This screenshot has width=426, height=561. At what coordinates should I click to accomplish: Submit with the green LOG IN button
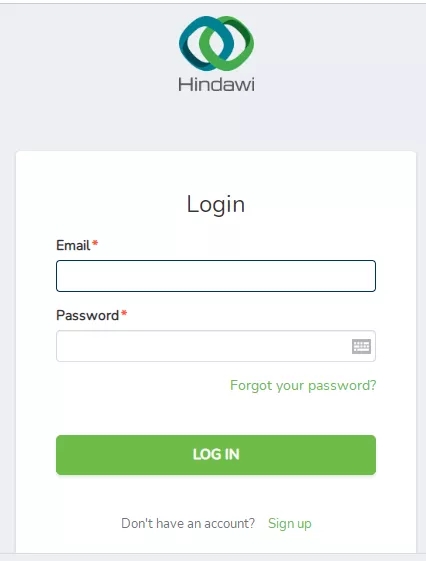[216, 455]
